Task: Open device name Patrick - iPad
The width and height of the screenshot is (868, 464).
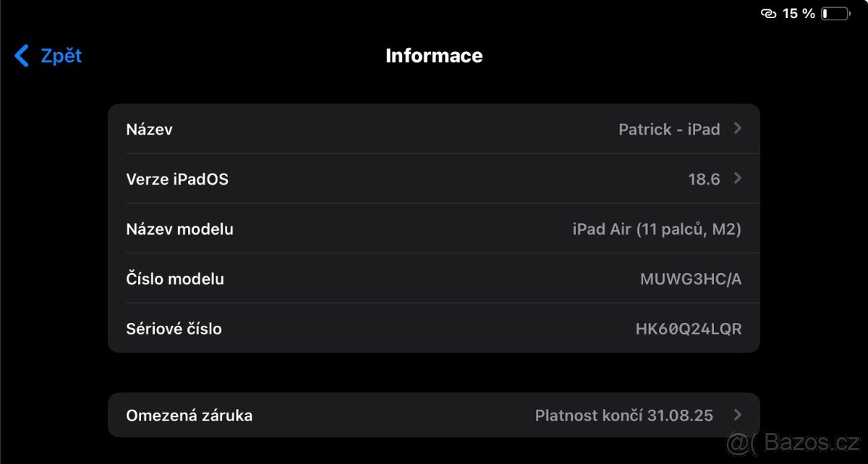Action: point(669,129)
